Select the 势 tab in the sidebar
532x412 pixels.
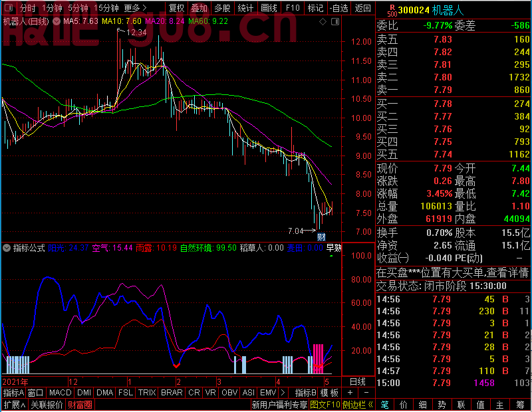(442, 405)
